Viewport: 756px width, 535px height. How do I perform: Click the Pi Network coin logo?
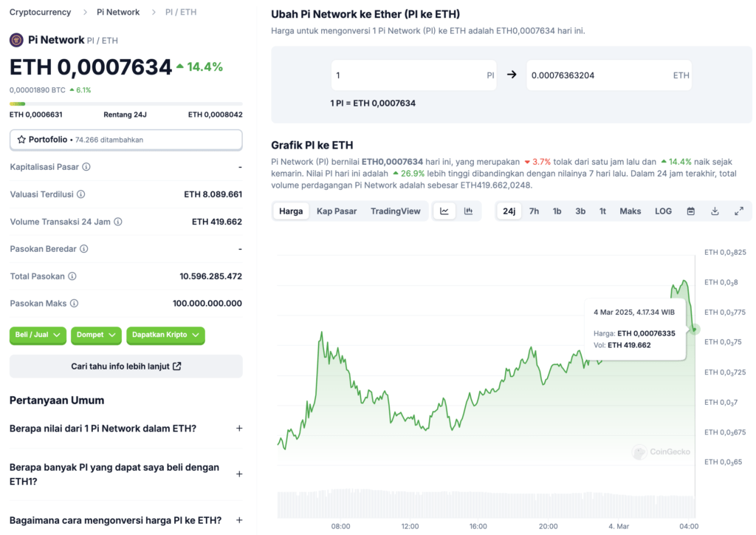click(x=16, y=40)
